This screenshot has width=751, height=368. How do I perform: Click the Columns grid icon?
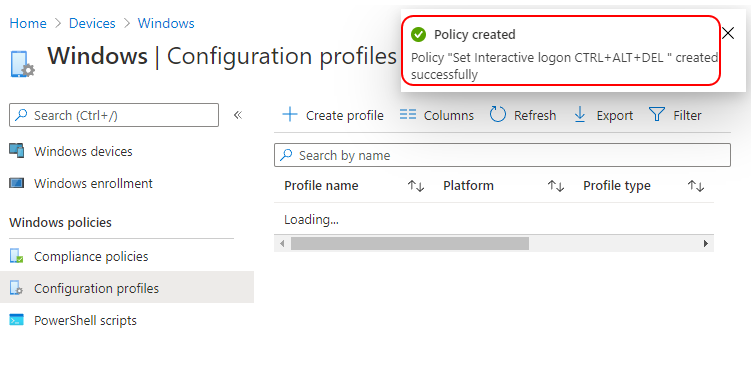(x=408, y=115)
